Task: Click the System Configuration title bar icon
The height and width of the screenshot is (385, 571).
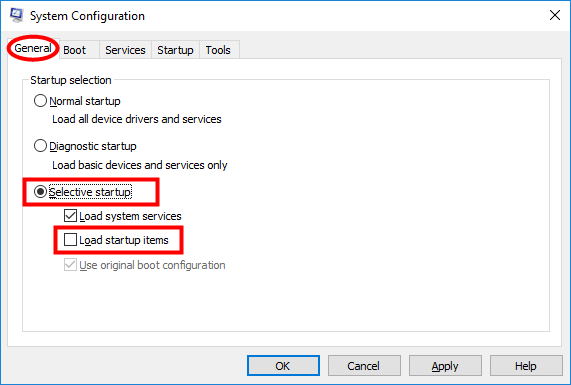Action: pyautogui.click(x=16, y=15)
